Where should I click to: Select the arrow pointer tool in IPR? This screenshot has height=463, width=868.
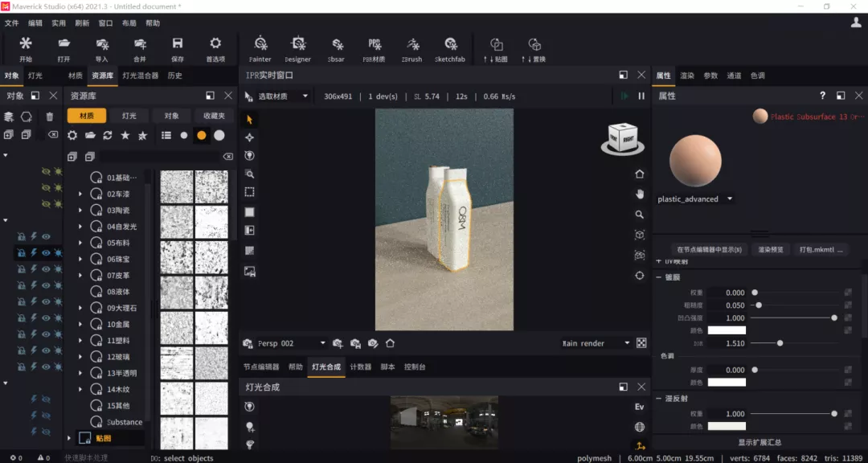click(x=250, y=119)
